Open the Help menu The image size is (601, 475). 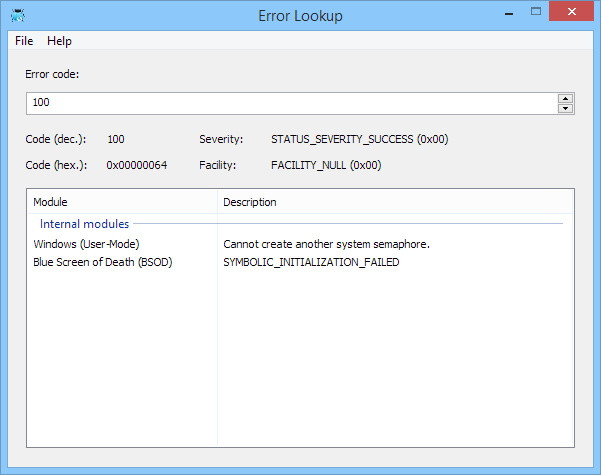tap(59, 41)
